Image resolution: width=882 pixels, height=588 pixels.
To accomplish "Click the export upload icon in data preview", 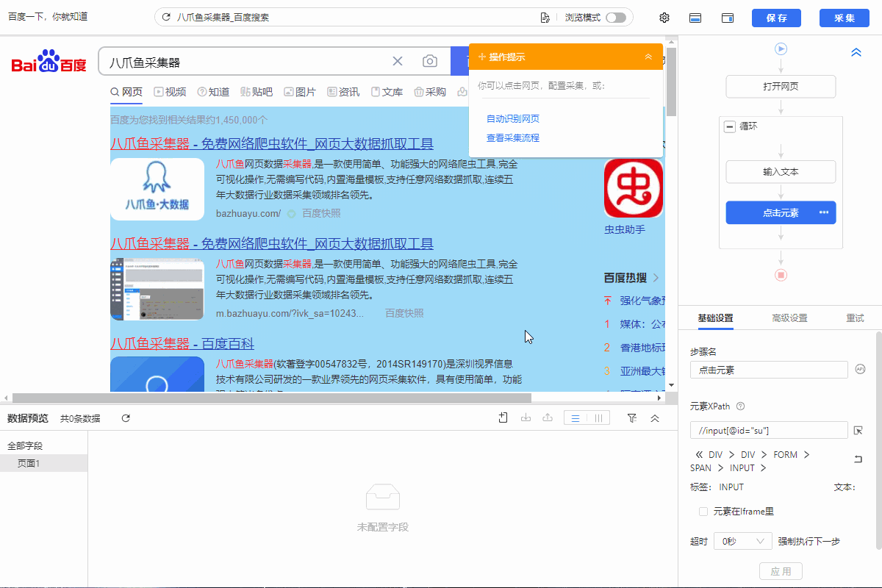I will point(547,417).
